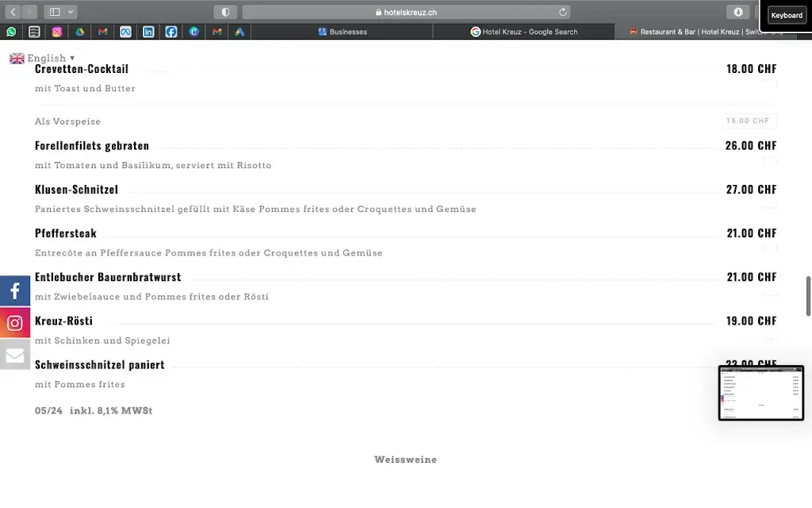Expand the sidebar options dropdown chevron
Viewport: 812px width, 508px height.
pyautogui.click(x=71, y=12)
